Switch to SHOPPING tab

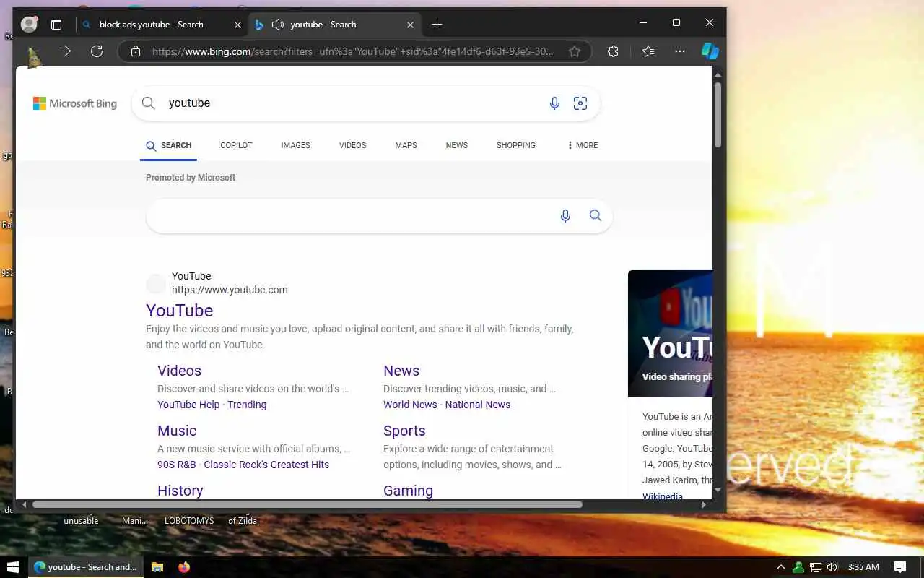point(516,145)
